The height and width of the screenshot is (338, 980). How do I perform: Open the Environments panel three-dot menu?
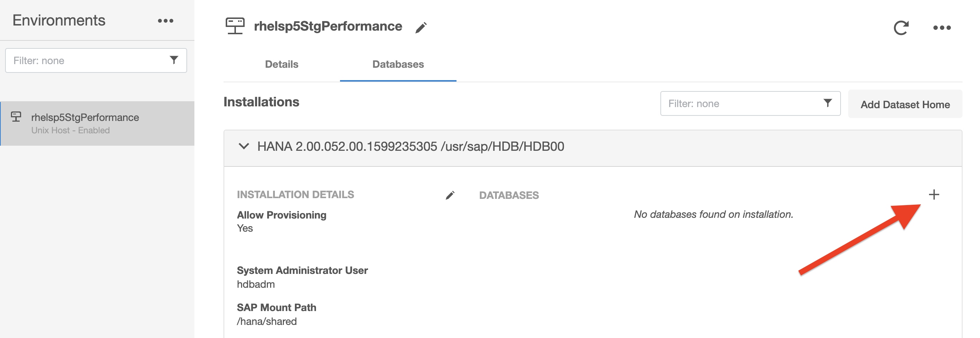(166, 21)
